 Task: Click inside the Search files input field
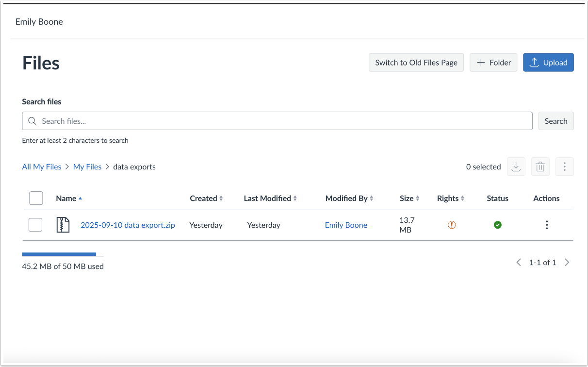(194, 120)
